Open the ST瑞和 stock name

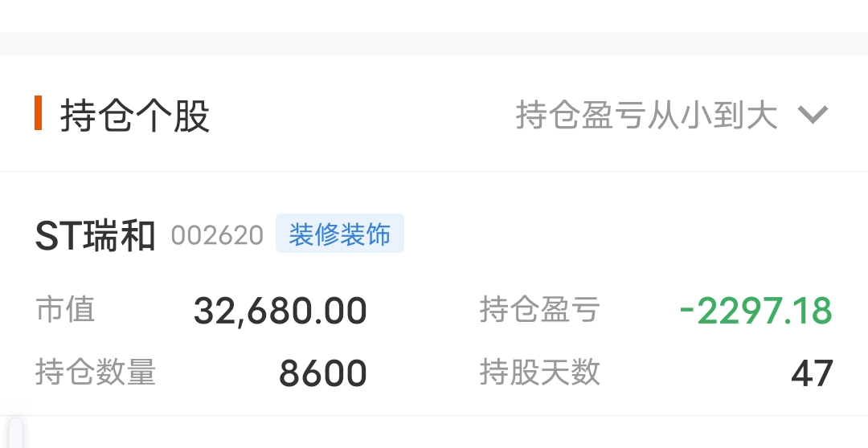[x=95, y=235]
